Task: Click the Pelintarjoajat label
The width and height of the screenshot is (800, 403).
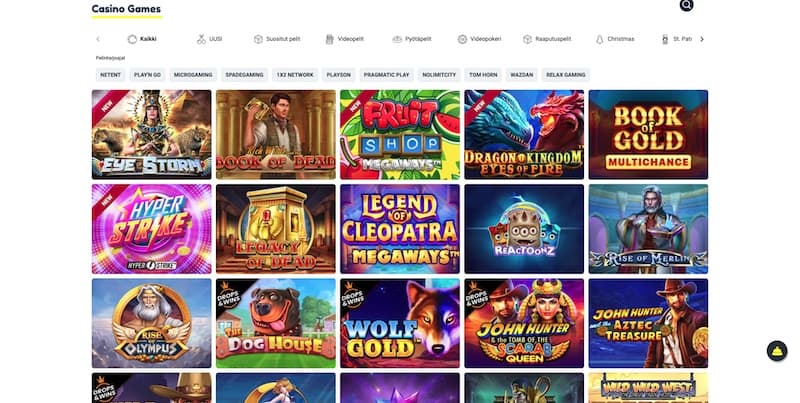Action: coord(110,58)
